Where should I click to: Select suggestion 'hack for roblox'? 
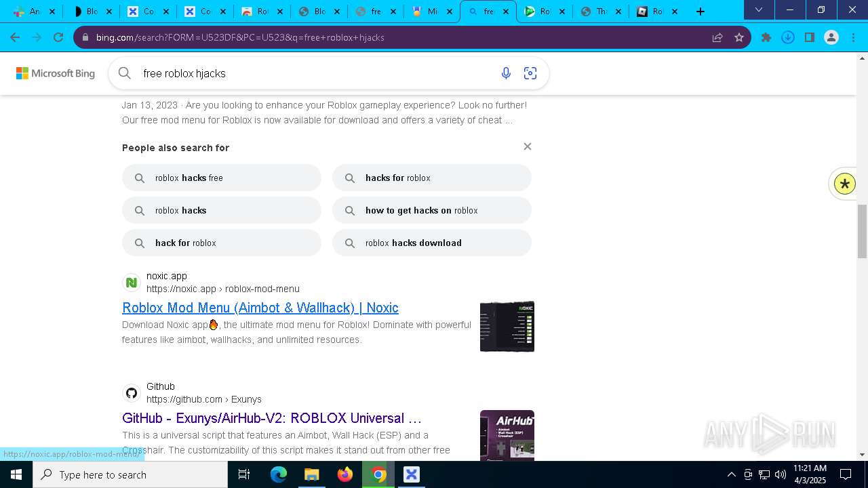coord(222,243)
